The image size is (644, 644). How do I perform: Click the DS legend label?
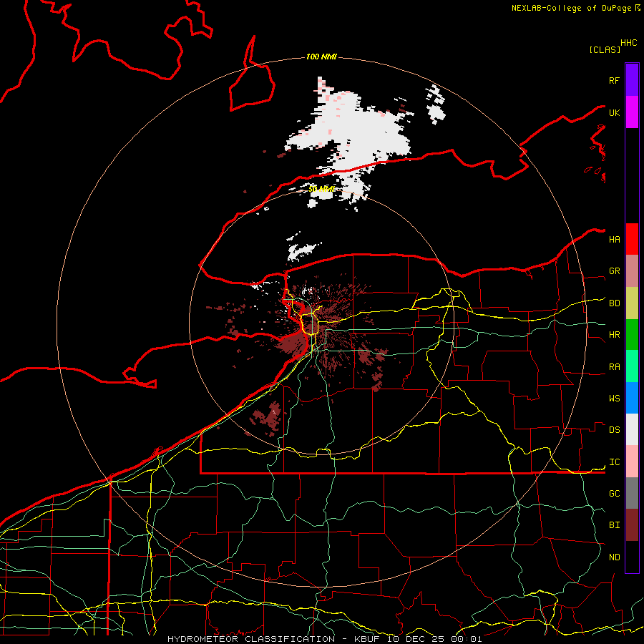pos(614,430)
